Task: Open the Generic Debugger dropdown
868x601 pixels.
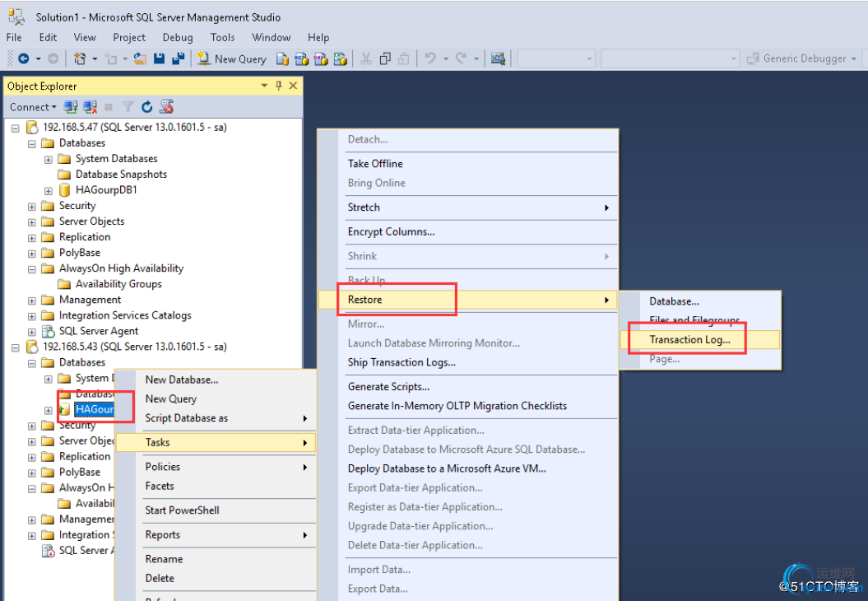Action: point(854,58)
